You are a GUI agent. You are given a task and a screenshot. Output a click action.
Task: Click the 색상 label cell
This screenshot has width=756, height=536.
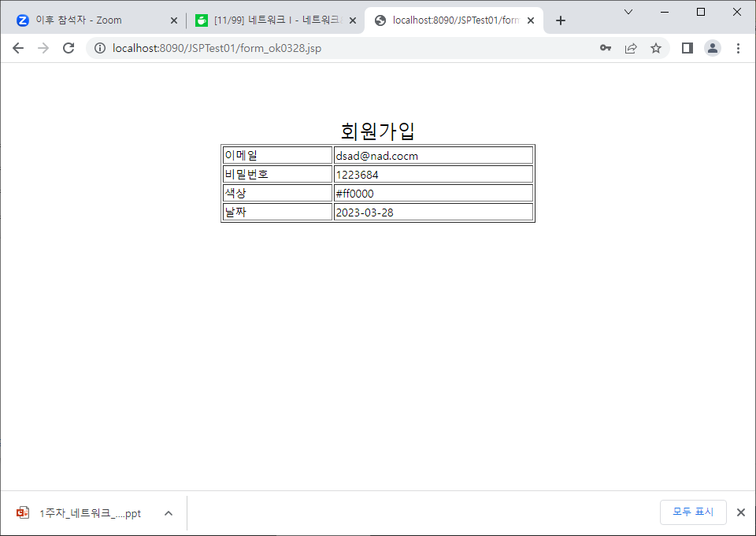click(x=277, y=193)
